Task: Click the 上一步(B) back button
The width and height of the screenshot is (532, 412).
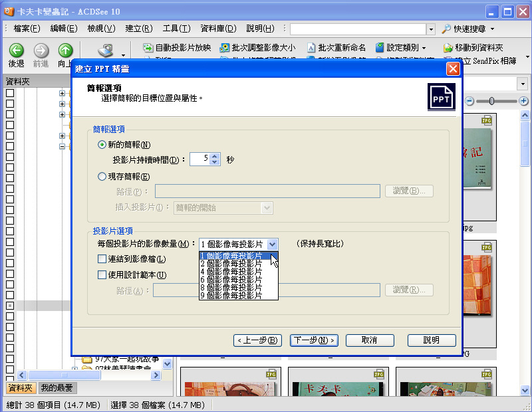Action: pos(257,340)
